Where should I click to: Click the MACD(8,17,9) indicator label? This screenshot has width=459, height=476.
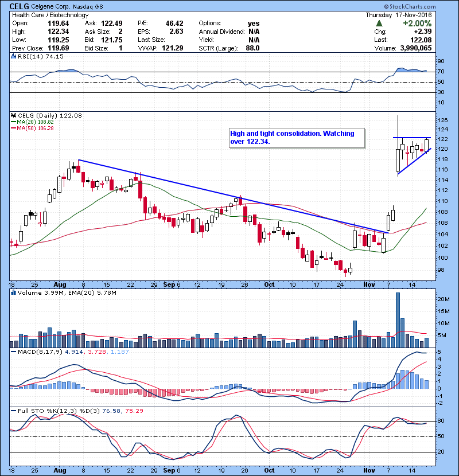click(40, 352)
